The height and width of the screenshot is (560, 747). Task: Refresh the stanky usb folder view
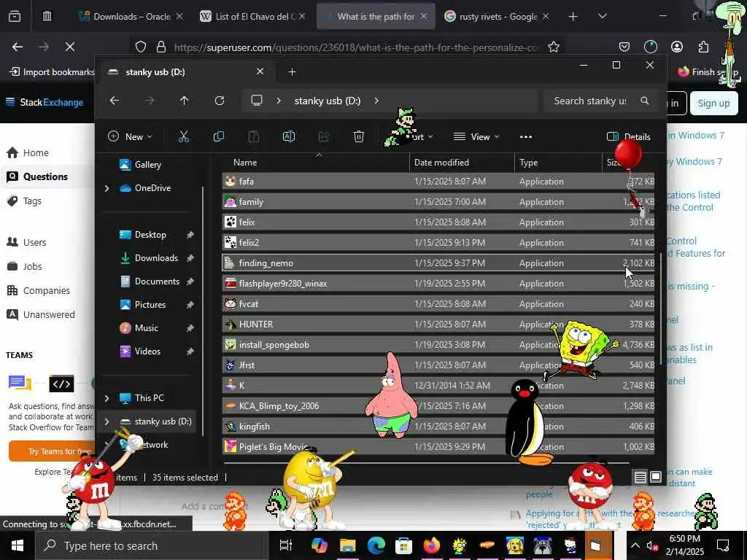pos(219,101)
